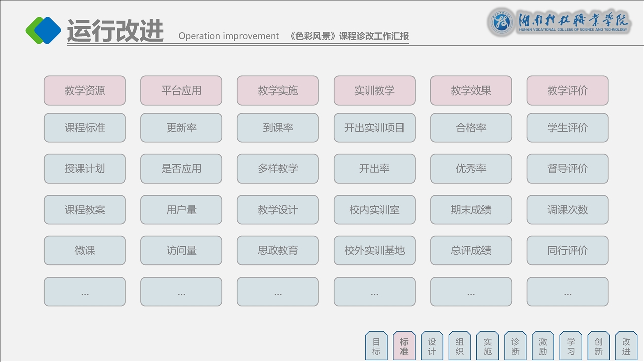Image resolution: width=644 pixels, height=362 pixels.
Task: Click the 到课率 box
Action: pyautogui.click(x=278, y=128)
